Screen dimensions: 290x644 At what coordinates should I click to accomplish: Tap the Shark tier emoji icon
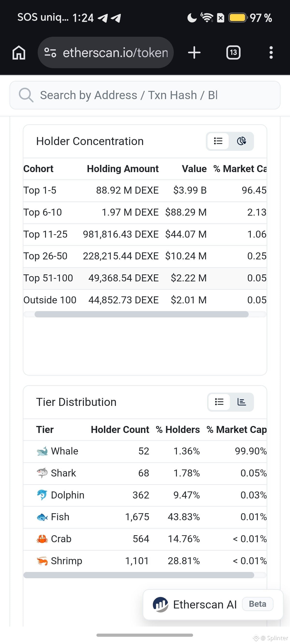[42, 473]
